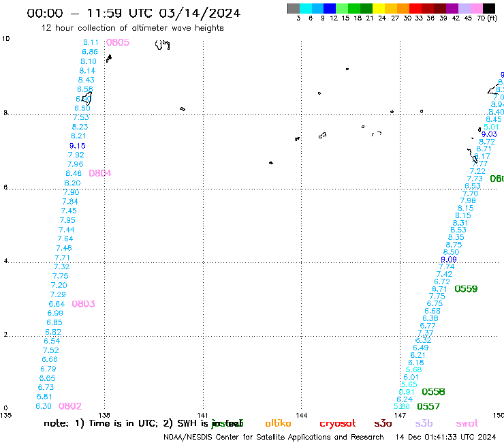The image size is (504, 443).
Task: Click the green '0559' pass time label
Action: [x=466, y=289]
